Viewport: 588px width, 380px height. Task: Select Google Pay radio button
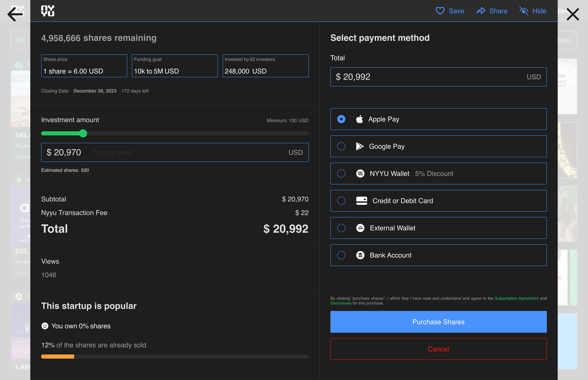(x=341, y=146)
